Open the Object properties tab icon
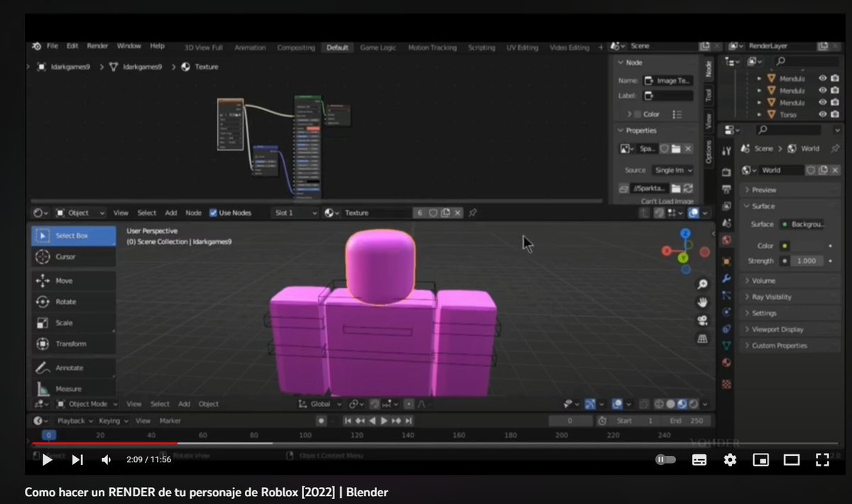This screenshot has height=504, width=852. tap(726, 261)
